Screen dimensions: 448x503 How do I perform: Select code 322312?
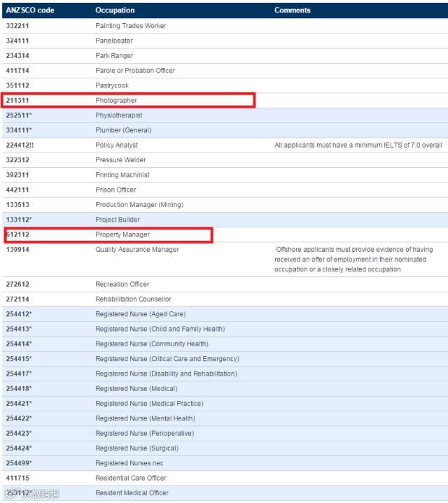click(x=17, y=160)
